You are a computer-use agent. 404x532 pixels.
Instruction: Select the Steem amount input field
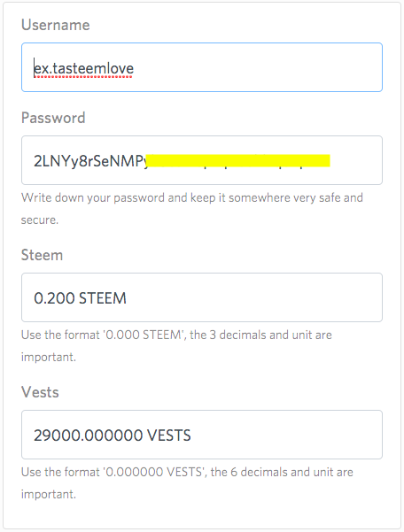[x=202, y=297]
